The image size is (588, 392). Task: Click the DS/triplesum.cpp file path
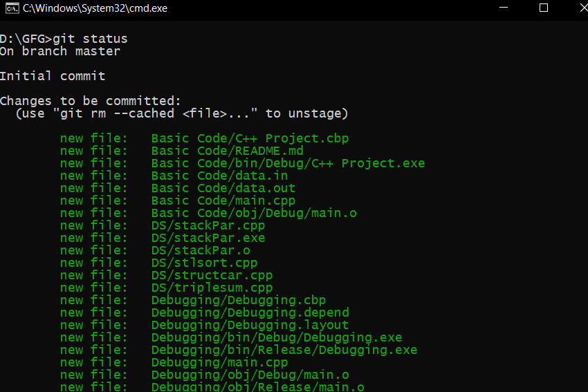(x=212, y=288)
